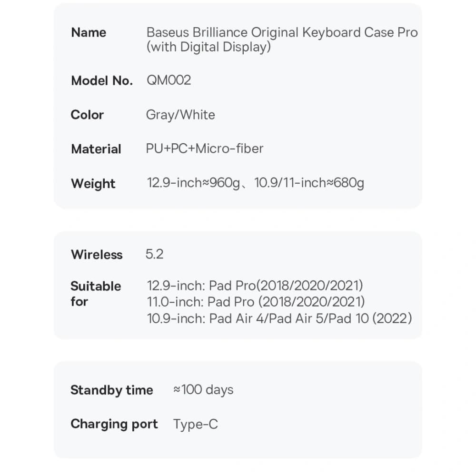476x476 pixels.
Task: Click the "Weight" label
Action: click(93, 184)
